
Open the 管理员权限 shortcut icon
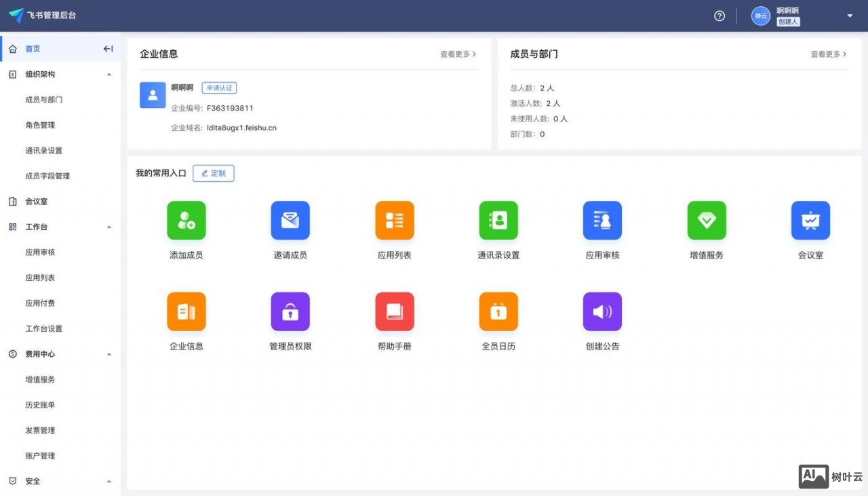[x=290, y=311]
